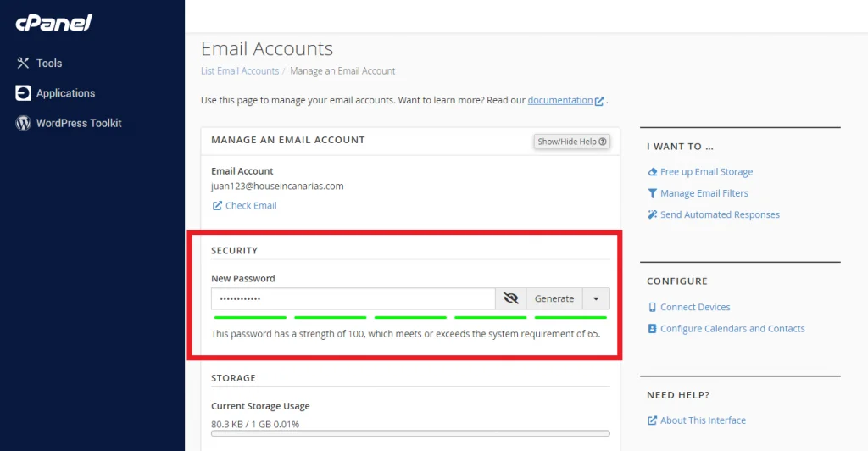Click the password strength message text
Image resolution: width=868 pixels, height=451 pixels.
pyautogui.click(x=405, y=334)
